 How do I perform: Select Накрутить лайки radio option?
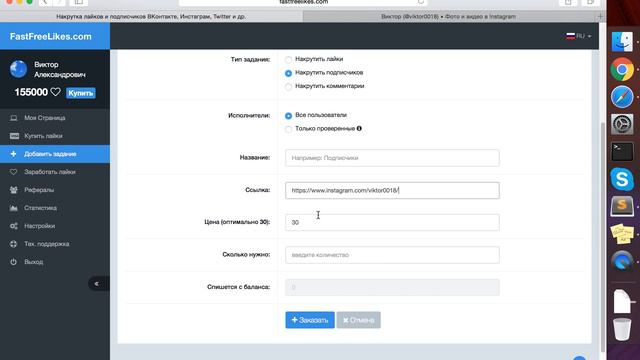tap(288, 60)
